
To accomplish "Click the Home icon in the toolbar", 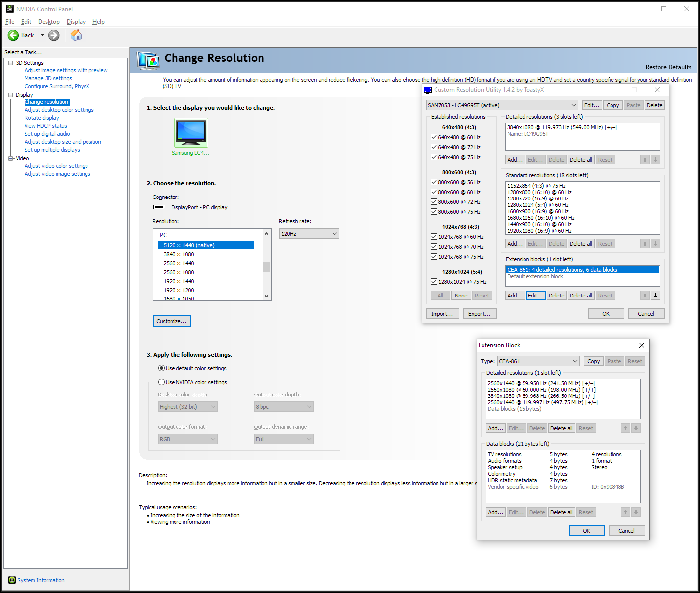I will pos(76,35).
